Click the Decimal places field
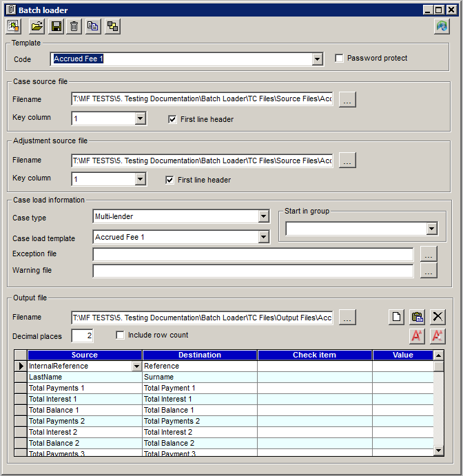Image resolution: width=463 pixels, height=476 pixels. [x=82, y=335]
